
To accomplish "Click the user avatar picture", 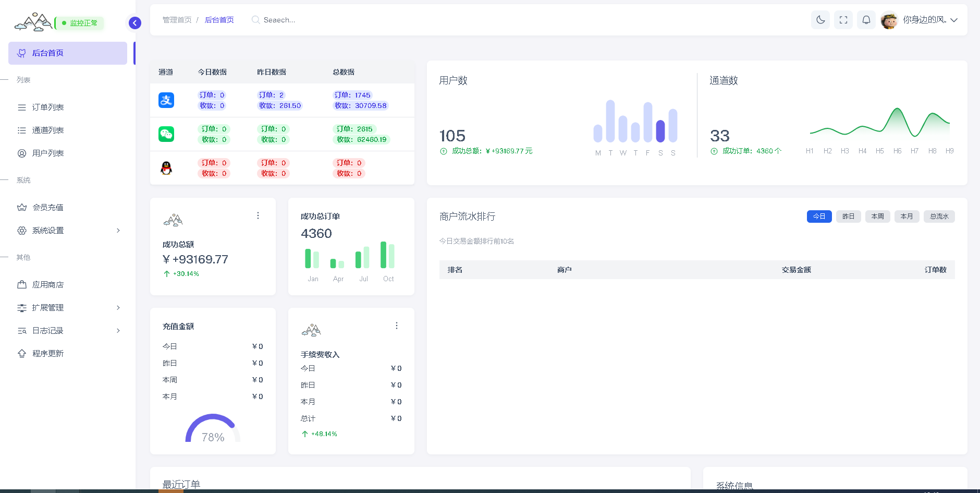I will 889,20.
